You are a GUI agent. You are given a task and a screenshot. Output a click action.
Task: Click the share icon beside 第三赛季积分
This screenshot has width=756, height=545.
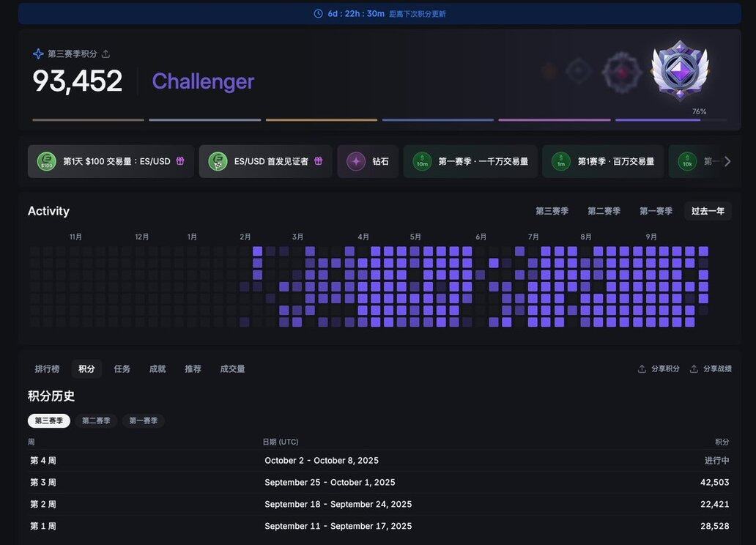click(x=105, y=53)
